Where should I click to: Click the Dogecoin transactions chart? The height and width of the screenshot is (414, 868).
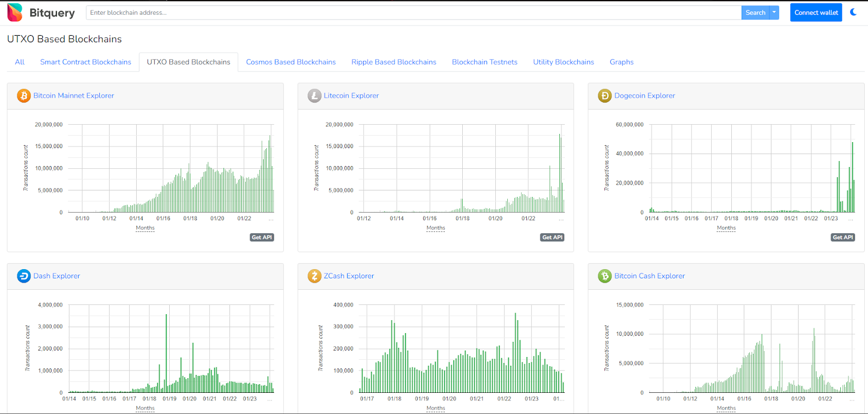752,168
